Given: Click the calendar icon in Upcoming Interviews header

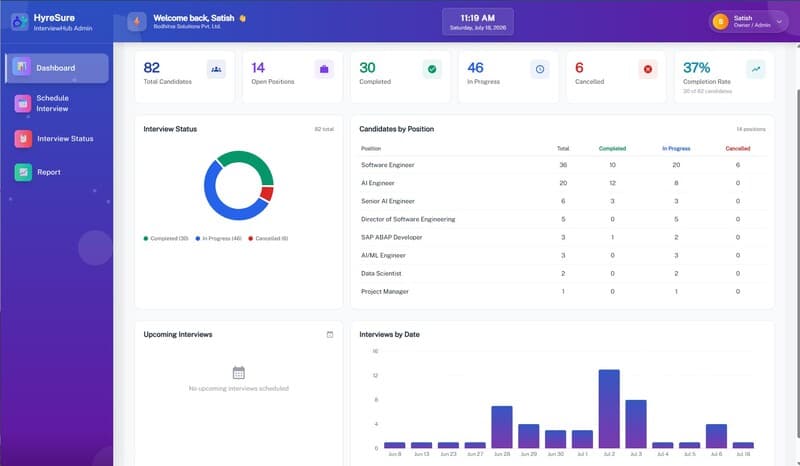Looking at the screenshot, I should (330, 334).
